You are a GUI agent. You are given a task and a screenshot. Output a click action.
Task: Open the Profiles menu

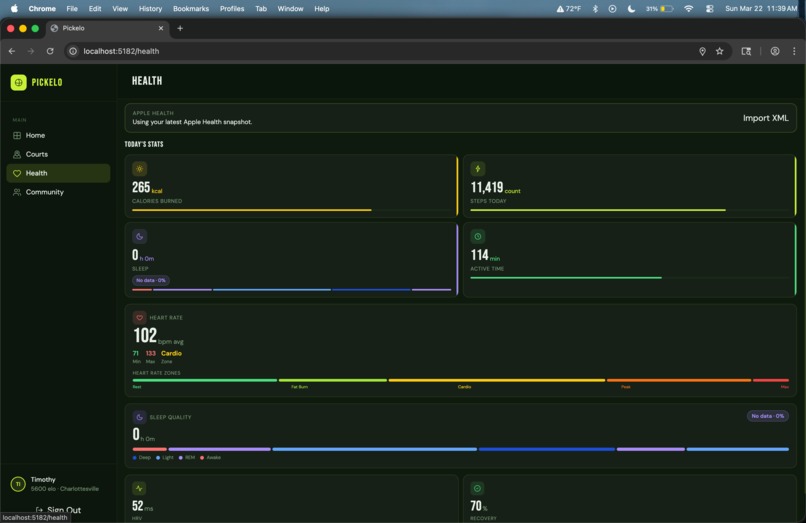click(232, 9)
